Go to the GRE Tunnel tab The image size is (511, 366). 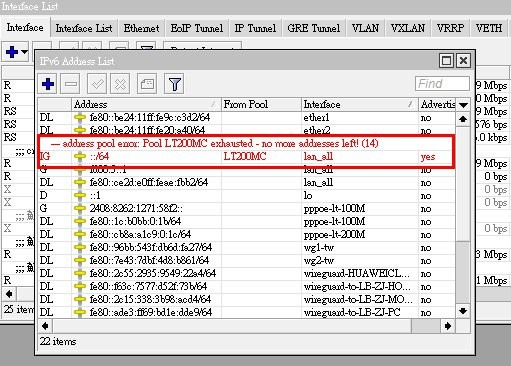(314, 28)
